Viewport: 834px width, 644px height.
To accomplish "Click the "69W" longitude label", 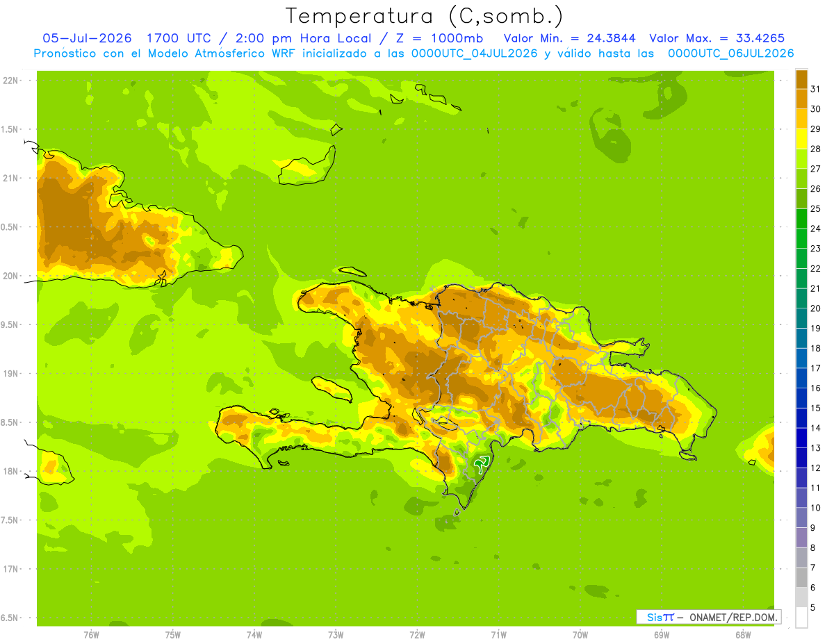I will pos(662,635).
